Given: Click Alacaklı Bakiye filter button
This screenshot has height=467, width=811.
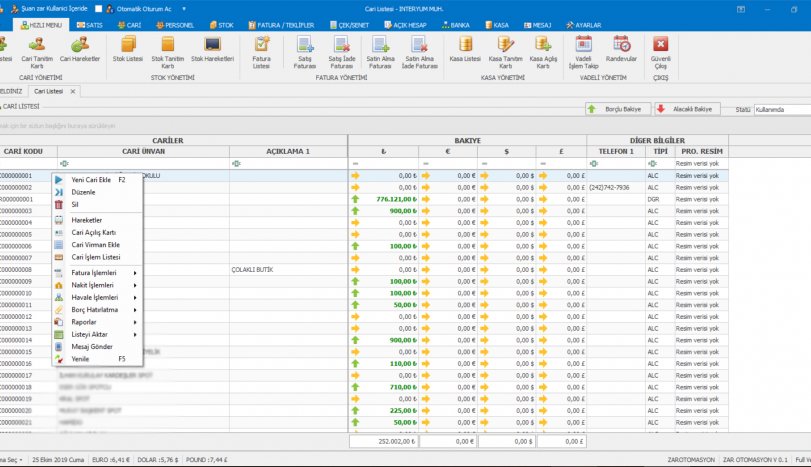Looking at the screenshot, I should click(x=687, y=109).
